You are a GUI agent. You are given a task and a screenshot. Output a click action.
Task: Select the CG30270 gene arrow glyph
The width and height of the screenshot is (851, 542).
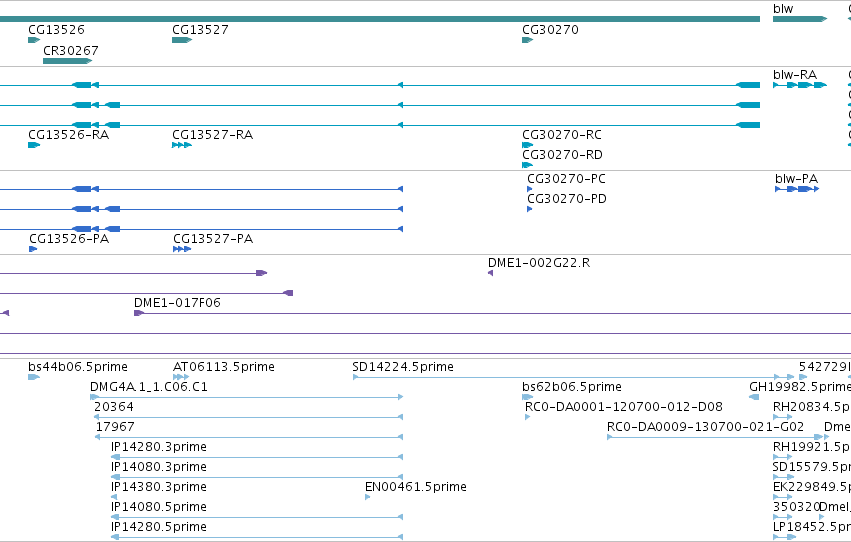click(528, 40)
